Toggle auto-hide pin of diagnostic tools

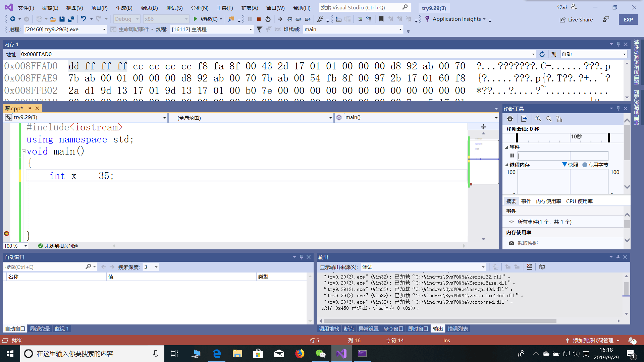[x=618, y=109]
